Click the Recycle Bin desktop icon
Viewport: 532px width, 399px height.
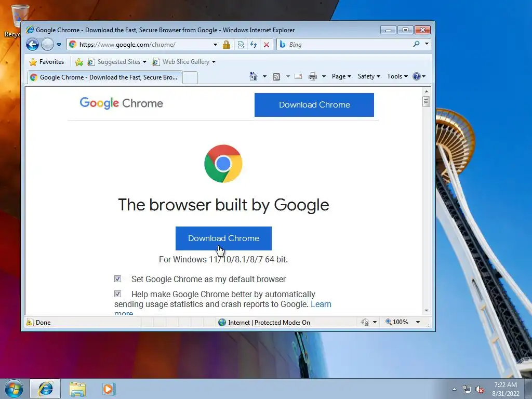[18, 20]
